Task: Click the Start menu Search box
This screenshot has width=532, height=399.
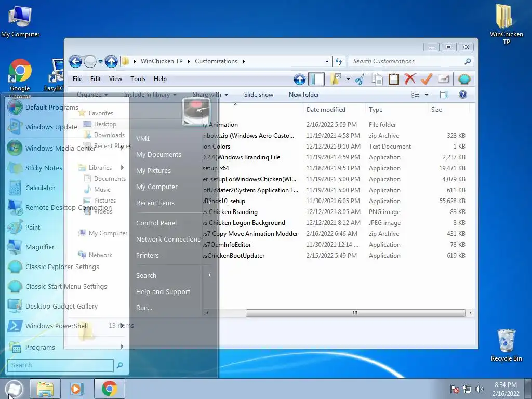Action: click(60, 365)
